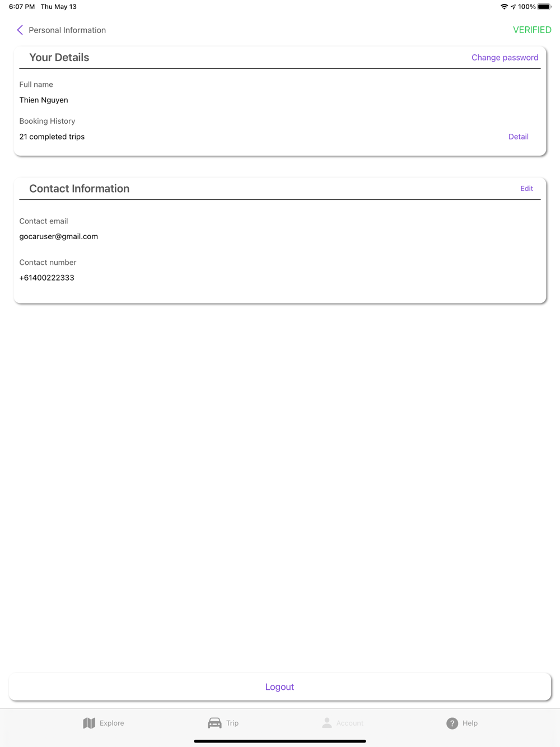Tap the VERIFIED status label
This screenshot has height=747, width=560.
(532, 30)
